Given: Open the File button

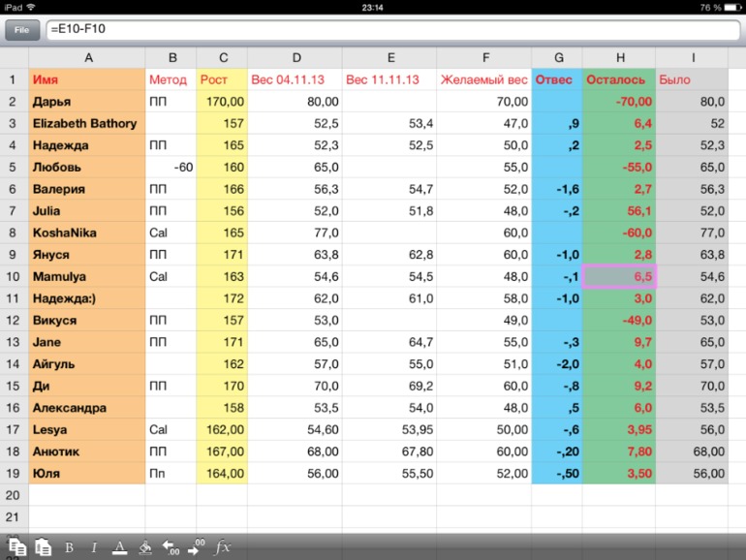Looking at the screenshot, I should pyautogui.click(x=22, y=30).
